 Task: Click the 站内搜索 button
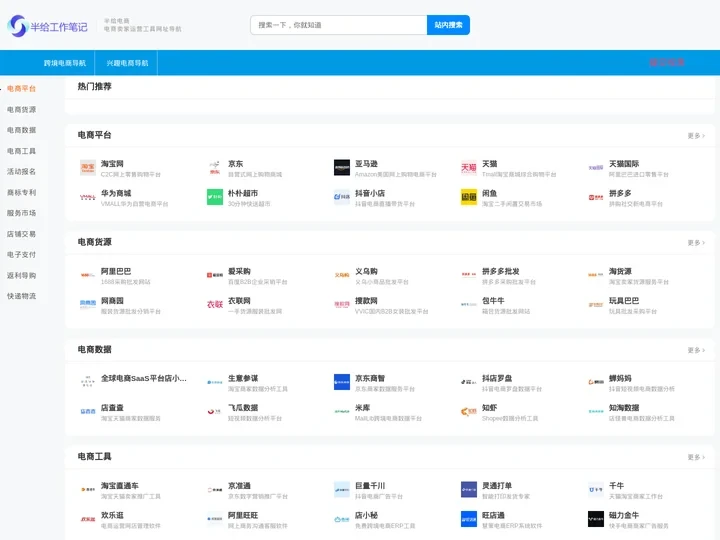[x=448, y=25]
